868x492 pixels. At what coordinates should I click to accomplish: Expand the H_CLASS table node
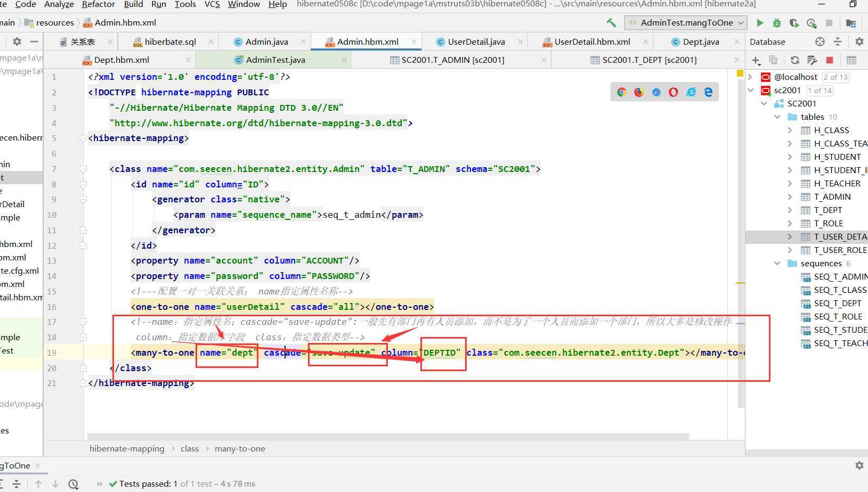[x=790, y=130]
